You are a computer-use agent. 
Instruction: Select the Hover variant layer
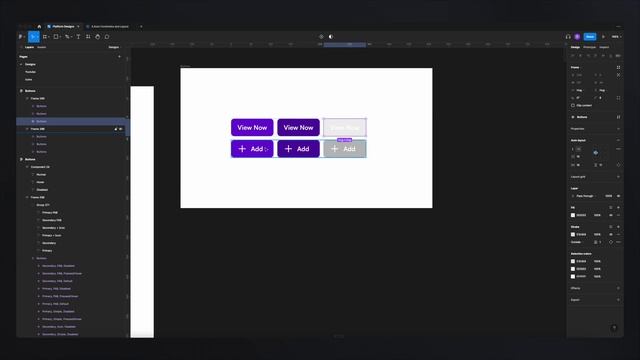pos(40,182)
